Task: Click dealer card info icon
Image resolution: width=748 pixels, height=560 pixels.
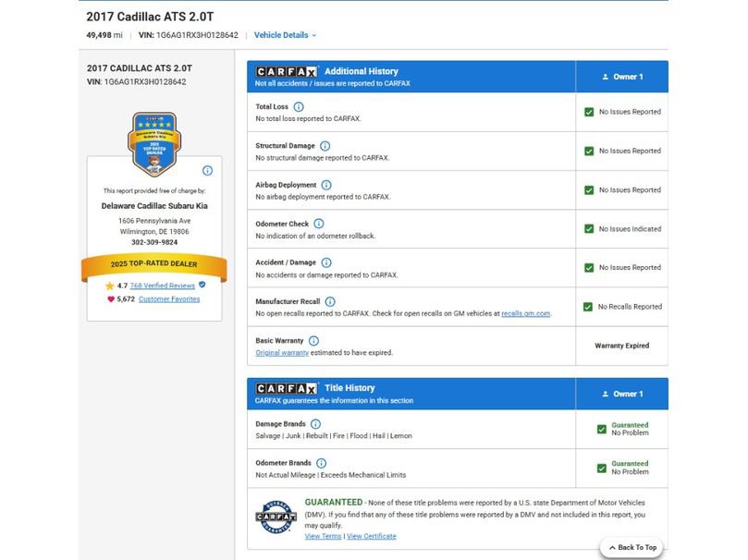Action: 207,171
